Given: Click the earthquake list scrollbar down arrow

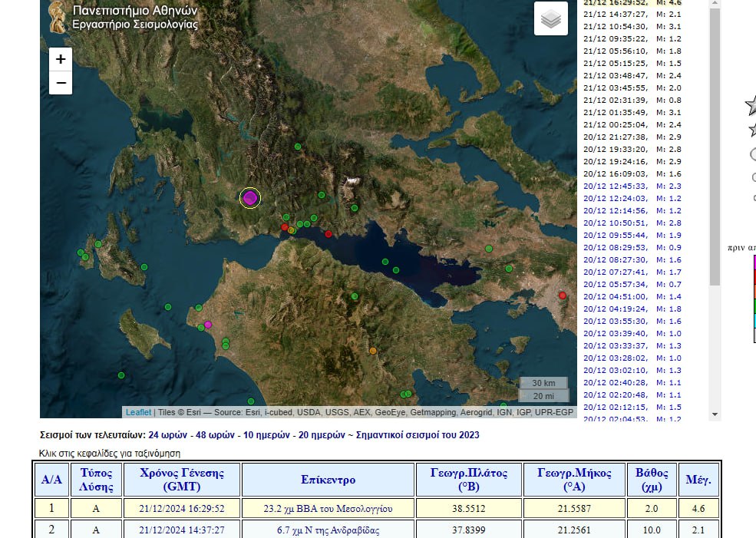Looking at the screenshot, I should coord(715,414).
